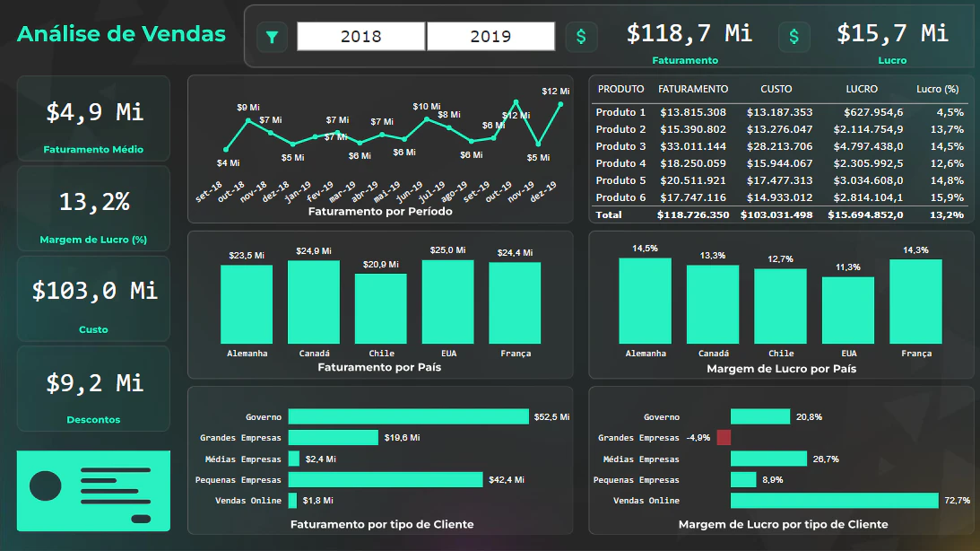Click the Vendas Online $1,8 Mi bar
This screenshot has width=980, height=551.
tap(292, 501)
